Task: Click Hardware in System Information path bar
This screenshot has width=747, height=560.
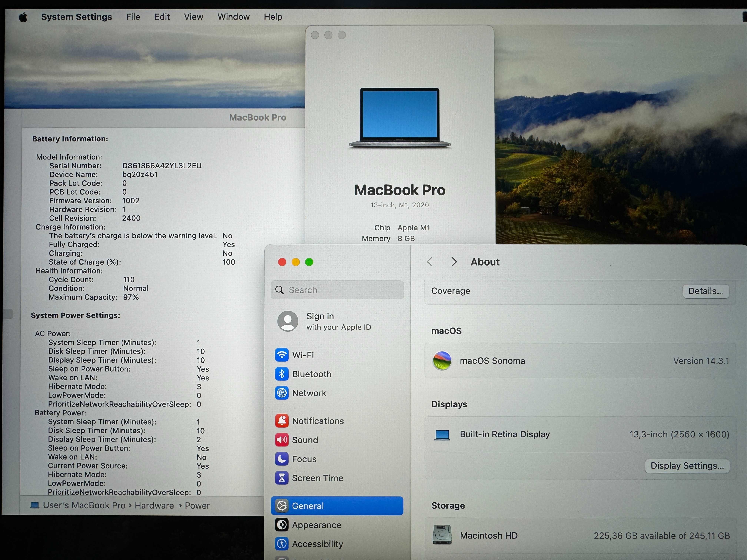Action: [154, 505]
